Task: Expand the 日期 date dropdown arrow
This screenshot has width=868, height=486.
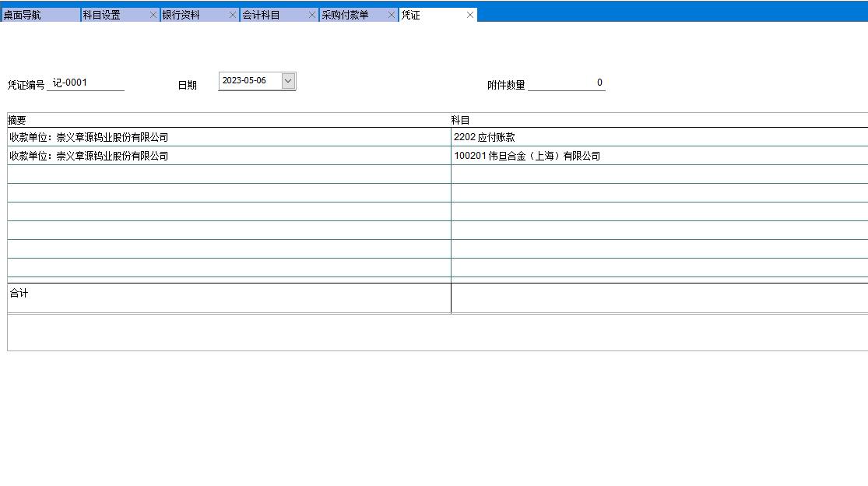Action: point(288,81)
